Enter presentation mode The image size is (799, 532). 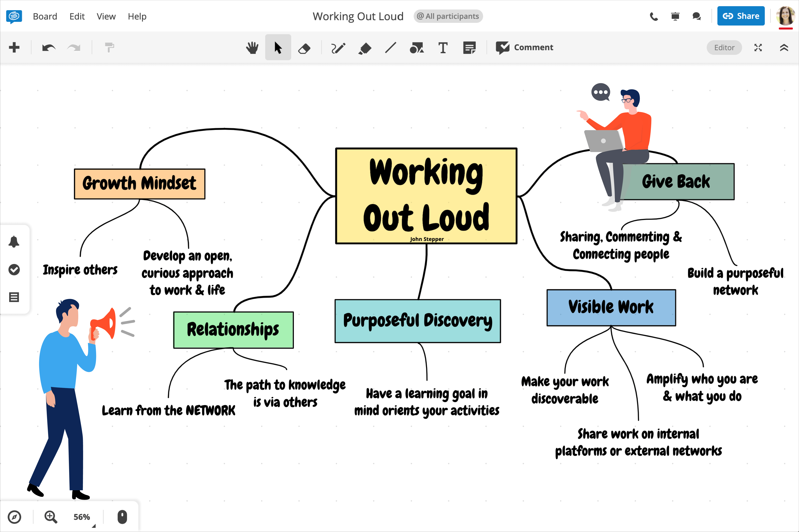click(x=675, y=16)
